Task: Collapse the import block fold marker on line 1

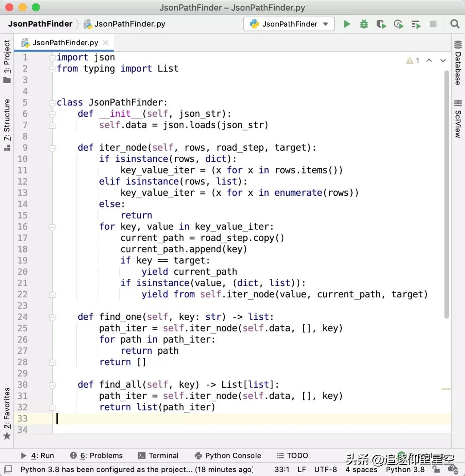Action: (52, 57)
